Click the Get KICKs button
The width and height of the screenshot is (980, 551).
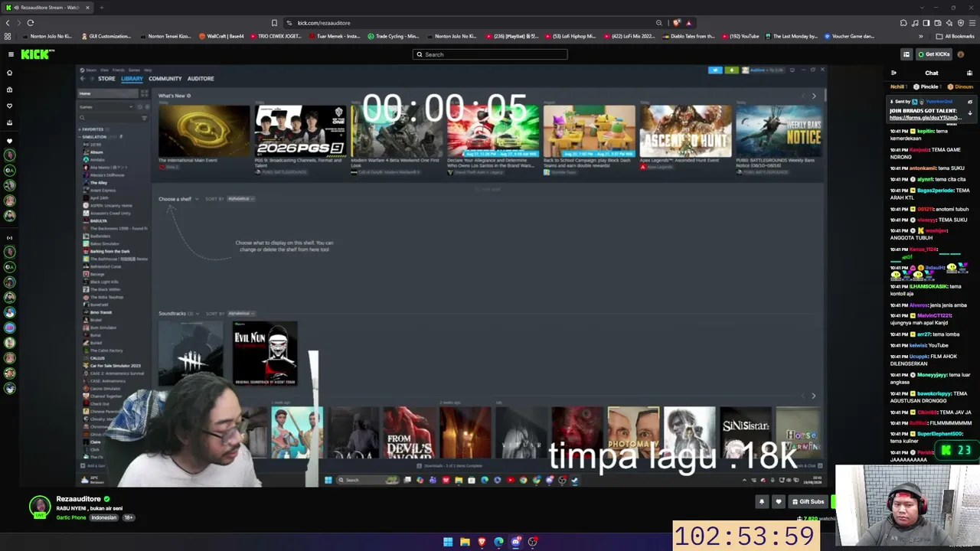[934, 54]
